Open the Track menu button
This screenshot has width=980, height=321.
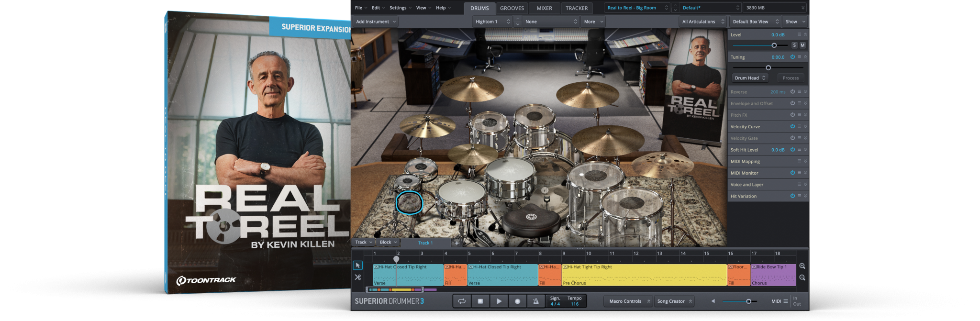point(364,242)
